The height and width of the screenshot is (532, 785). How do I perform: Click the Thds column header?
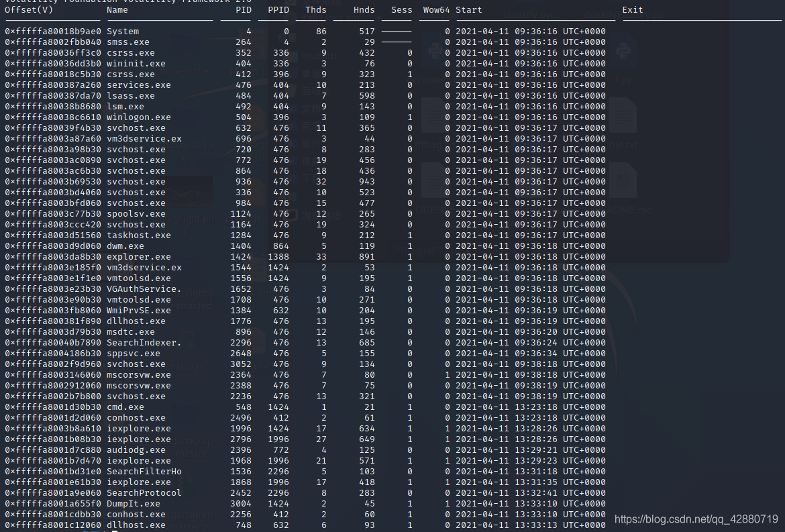[x=316, y=9]
